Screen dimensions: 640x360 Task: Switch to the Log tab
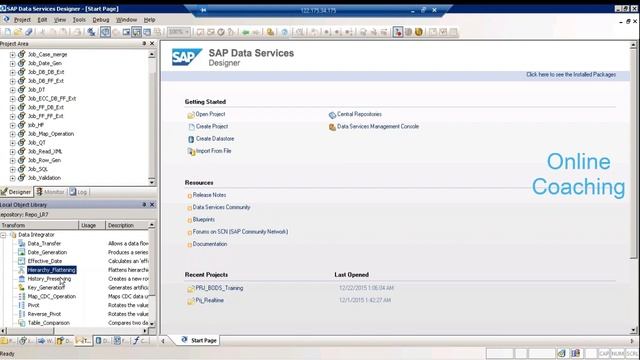click(x=78, y=192)
